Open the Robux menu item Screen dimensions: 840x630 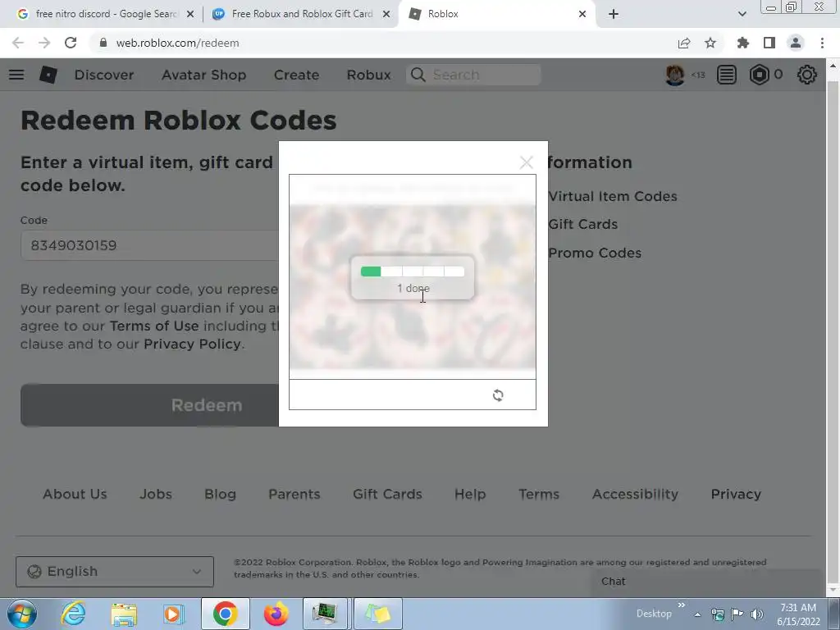tap(368, 75)
